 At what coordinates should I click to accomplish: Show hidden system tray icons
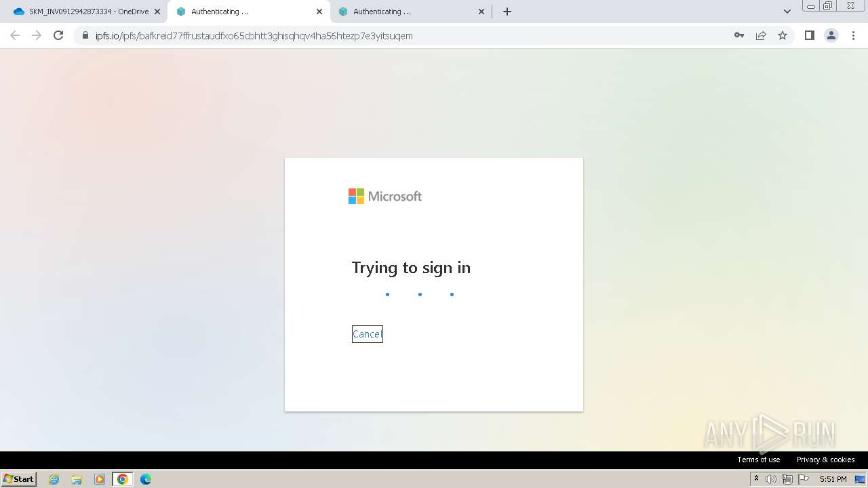coord(756,479)
